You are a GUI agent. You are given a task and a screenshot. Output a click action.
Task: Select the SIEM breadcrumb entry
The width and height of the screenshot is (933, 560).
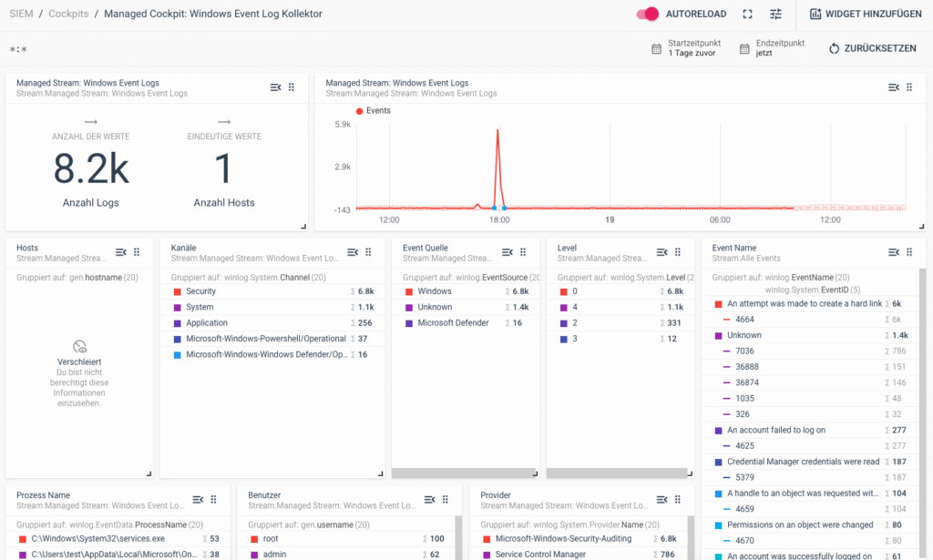click(21, 14)
